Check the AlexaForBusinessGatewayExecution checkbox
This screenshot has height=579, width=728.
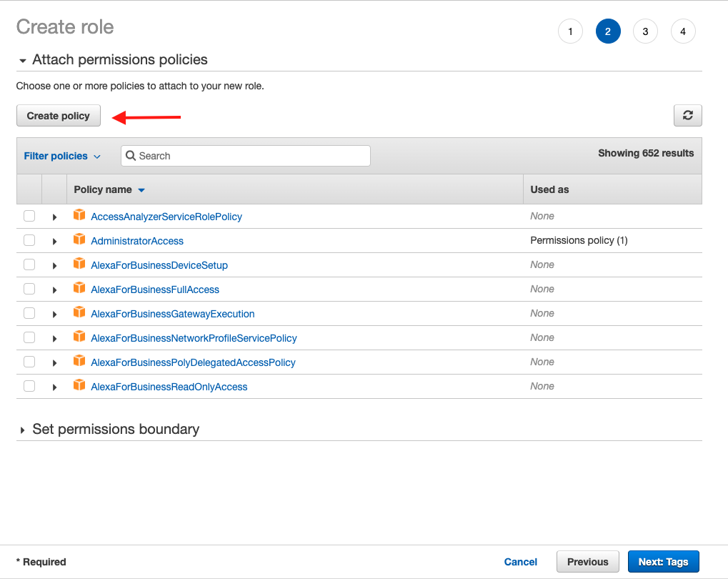[29, 313]
